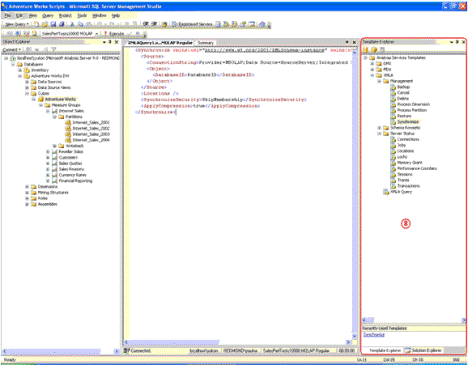
Task: Open the Help menu
Action: 116,15
